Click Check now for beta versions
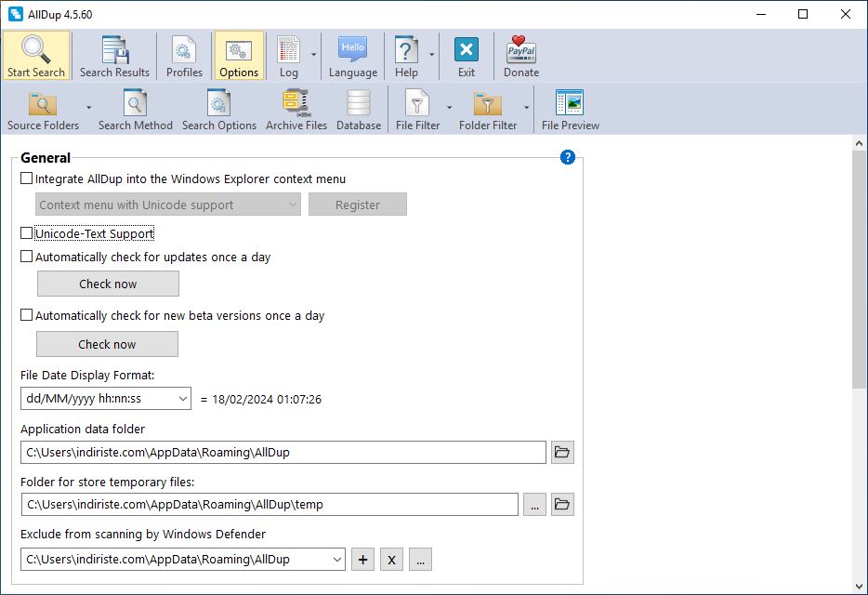868x595 pixels. point(108,344)
